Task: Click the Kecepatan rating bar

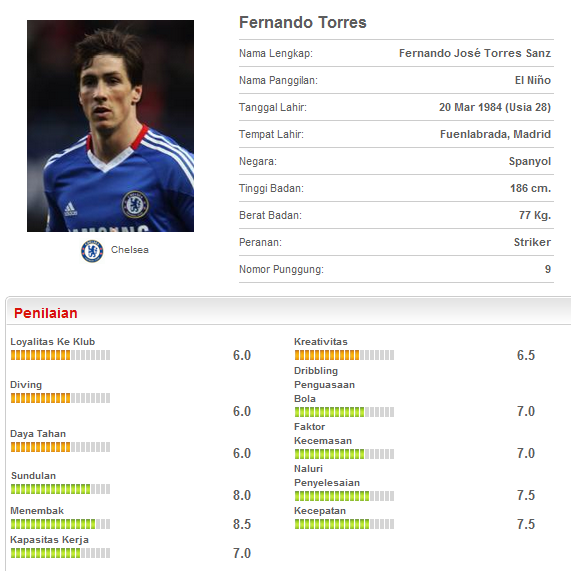Action: [x=344, y=524]
